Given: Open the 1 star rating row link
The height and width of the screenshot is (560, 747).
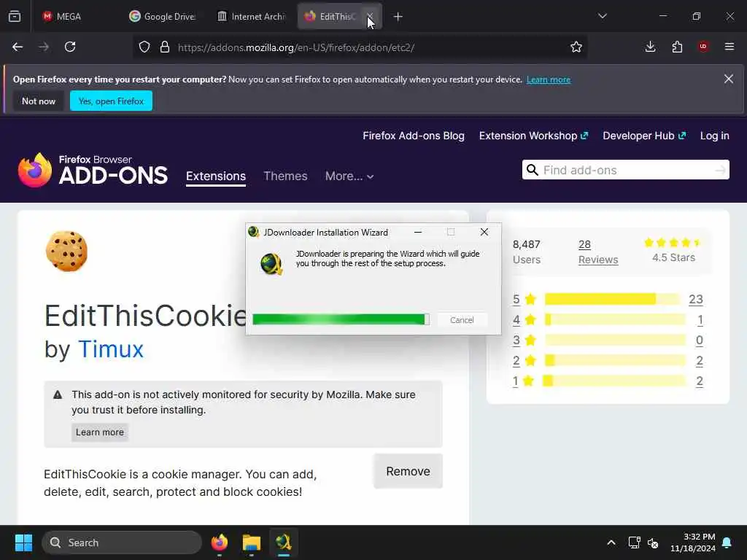Looking at the screenshot, I should pos(516,381).
